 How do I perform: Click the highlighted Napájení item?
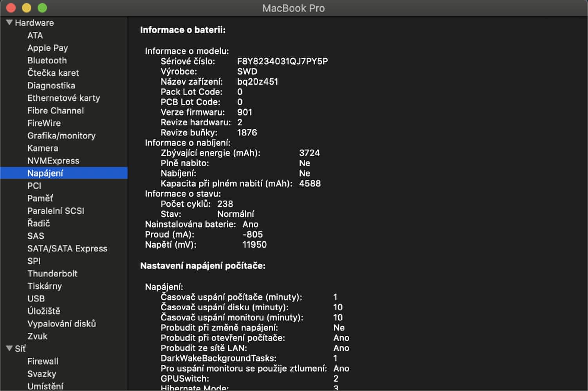tap(45, 173)
